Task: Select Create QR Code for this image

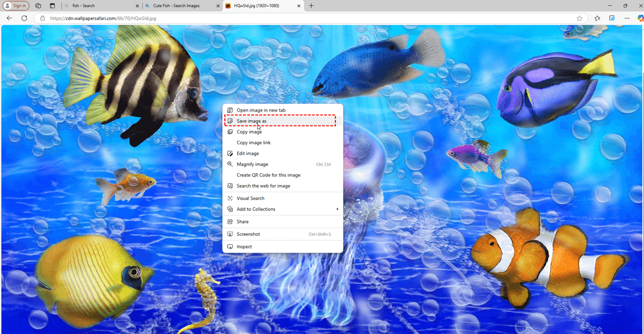Action: coord(268,175)
